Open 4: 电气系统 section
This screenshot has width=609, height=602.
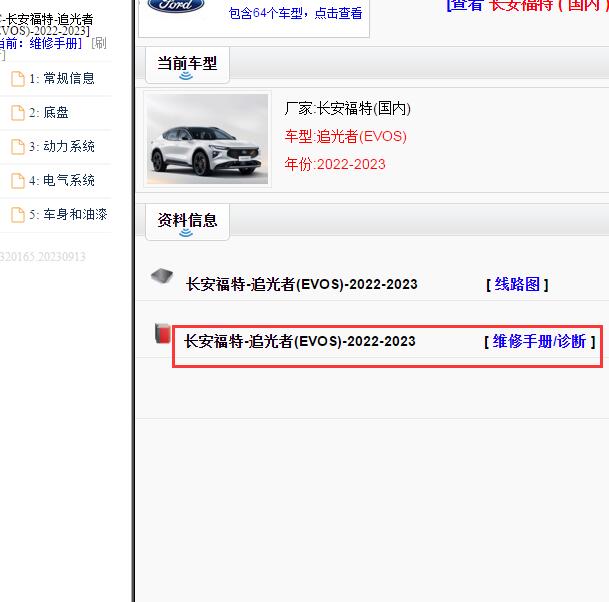(62, 181)
